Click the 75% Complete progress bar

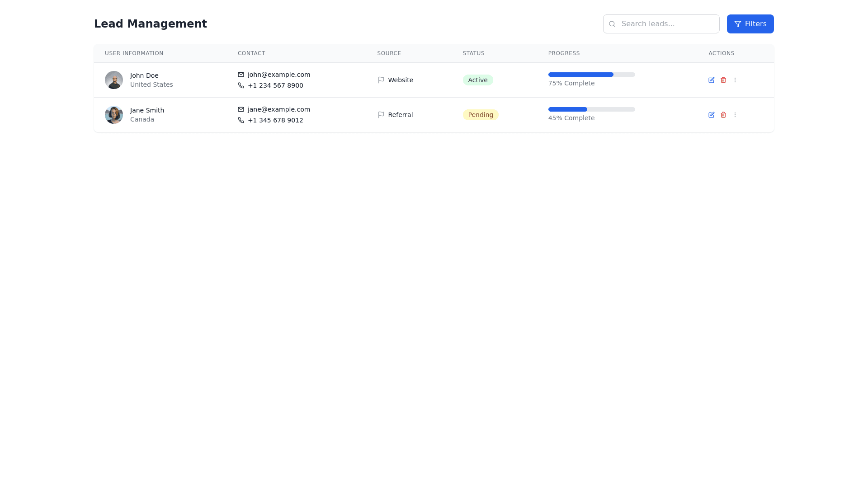click(591, 75)
